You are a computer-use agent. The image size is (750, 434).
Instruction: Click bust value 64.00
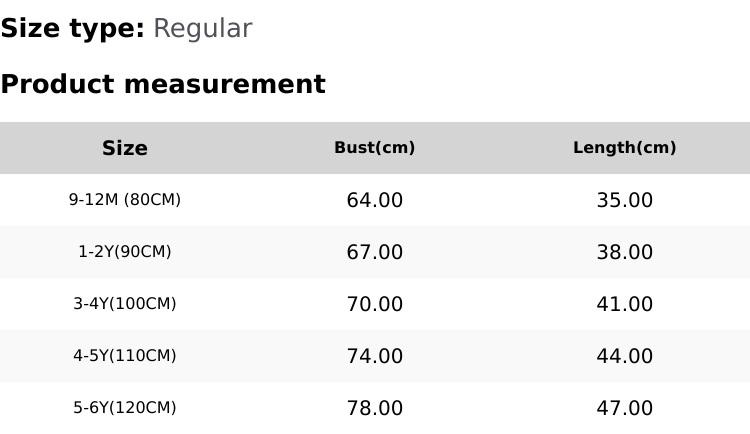375,200
